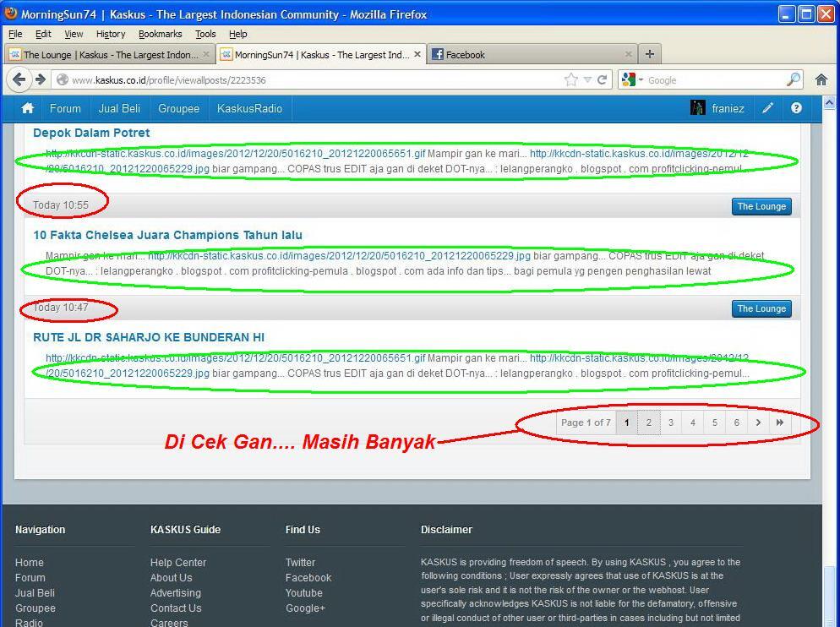Open Jual Beli in the nav bar
The image size is (840, 627).
119,108
